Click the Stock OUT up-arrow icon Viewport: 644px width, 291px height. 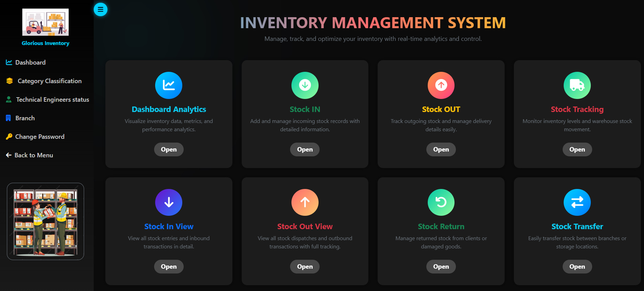[441, 85]
